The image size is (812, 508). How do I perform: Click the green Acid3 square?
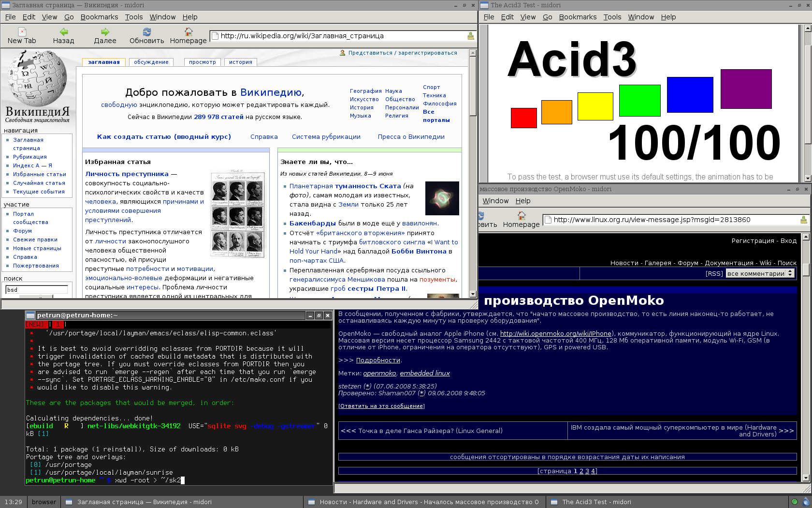pos(640,101)
